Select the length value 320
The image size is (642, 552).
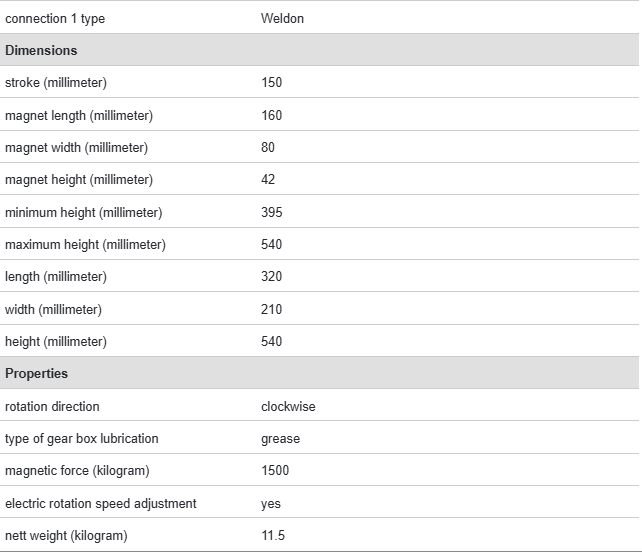pyautogui.click(x=272, y=277)
